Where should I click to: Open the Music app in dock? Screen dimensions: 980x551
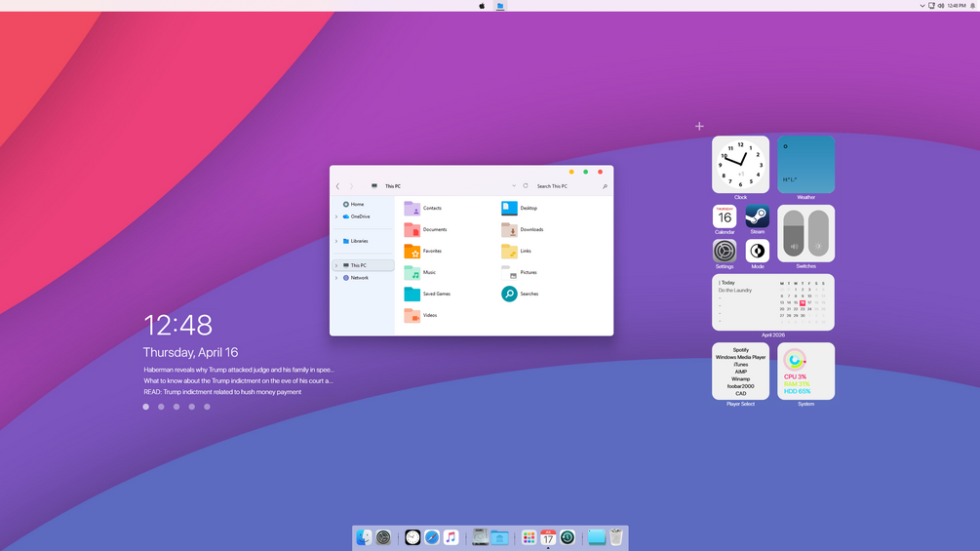(x=451, y=537)
